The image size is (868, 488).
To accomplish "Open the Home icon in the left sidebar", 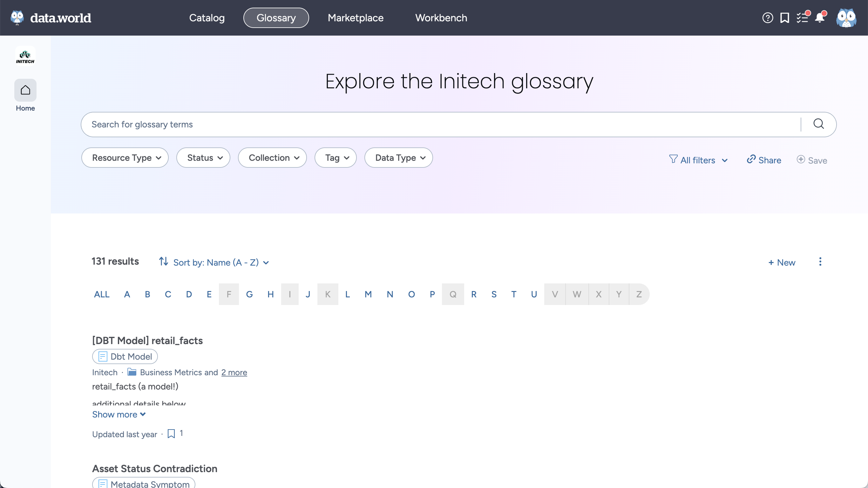I will pyautogui.click(x=25, y=90).
